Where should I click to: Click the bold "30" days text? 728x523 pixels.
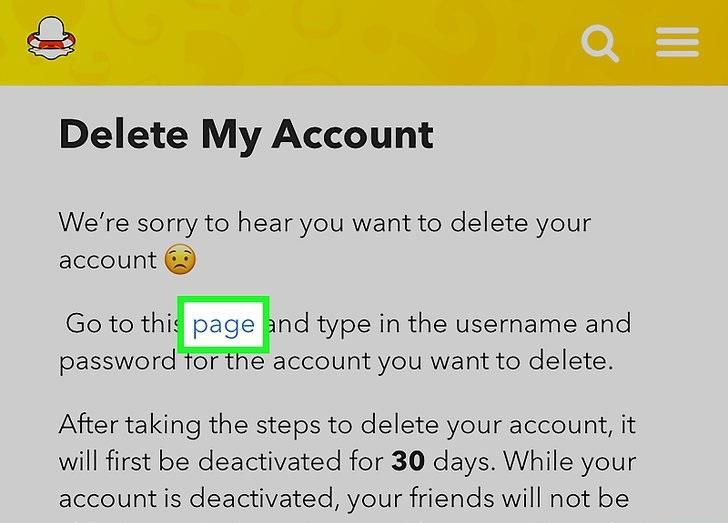[x=408, y=462]
